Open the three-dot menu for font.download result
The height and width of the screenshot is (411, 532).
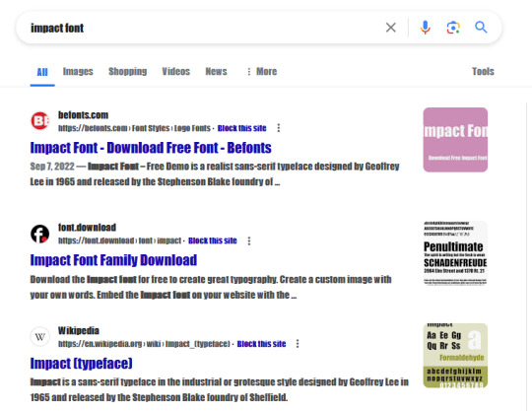point(249,240)
